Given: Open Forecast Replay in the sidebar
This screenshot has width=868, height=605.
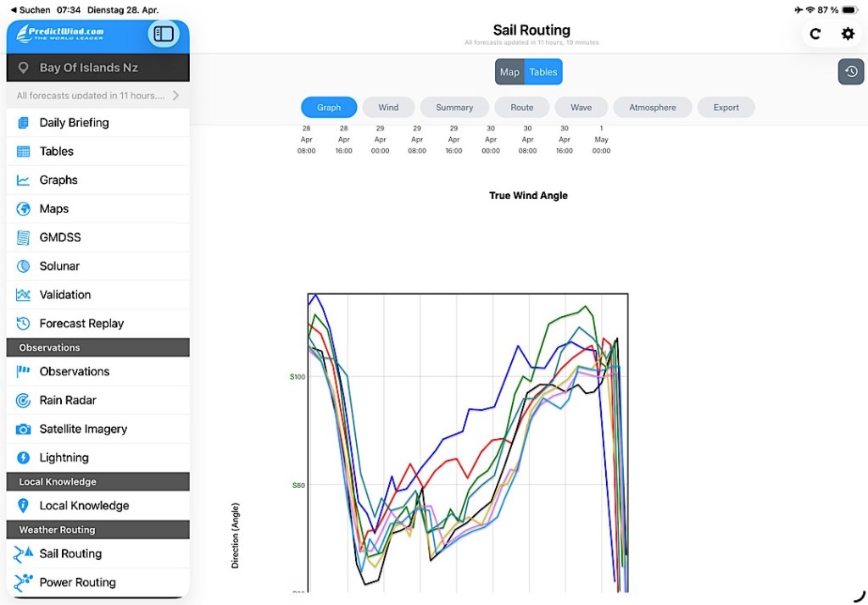Looking at the screenshot, I should point(81,323).
